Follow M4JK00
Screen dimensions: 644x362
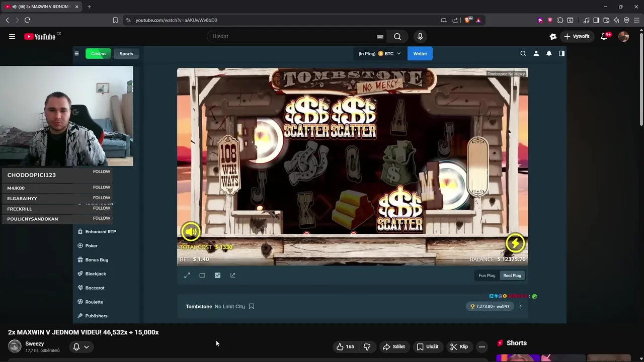click(101, 187)
